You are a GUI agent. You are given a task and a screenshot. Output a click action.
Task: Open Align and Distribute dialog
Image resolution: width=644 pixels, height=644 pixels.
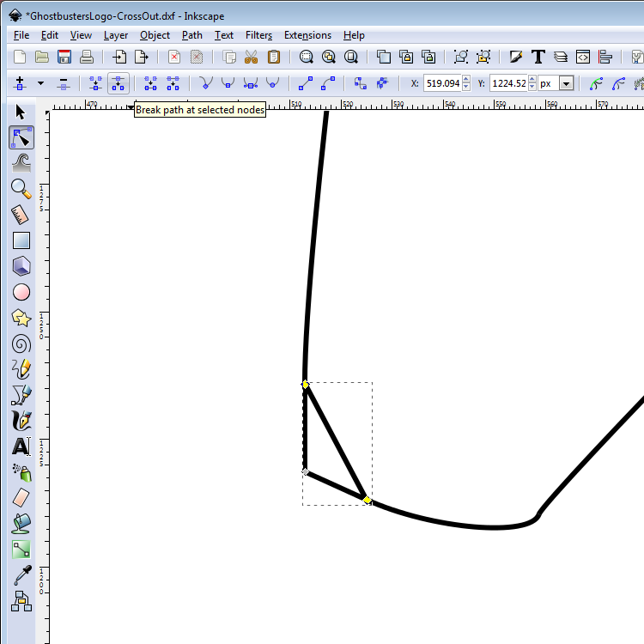(605, 57)
